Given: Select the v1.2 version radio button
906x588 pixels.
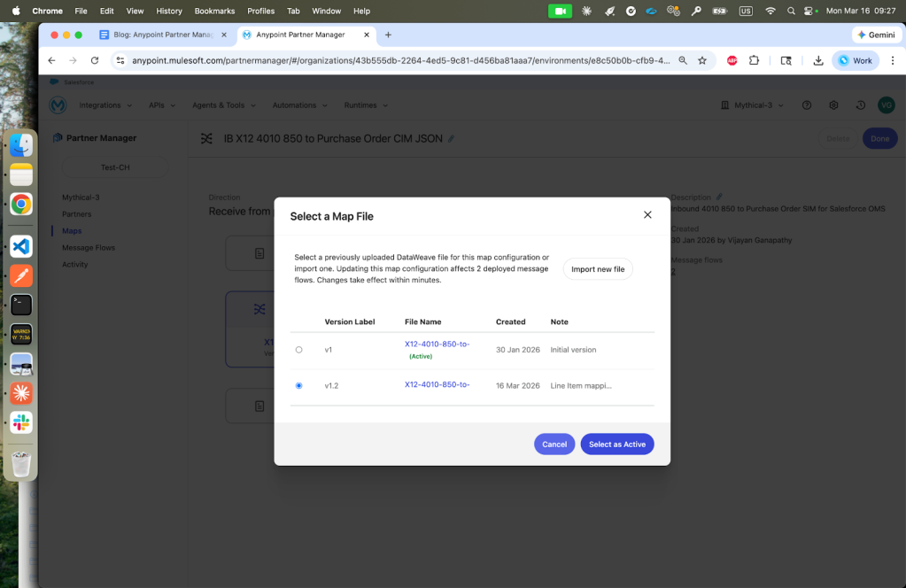Looking at the screenshot, I should [x=298, y=385].
